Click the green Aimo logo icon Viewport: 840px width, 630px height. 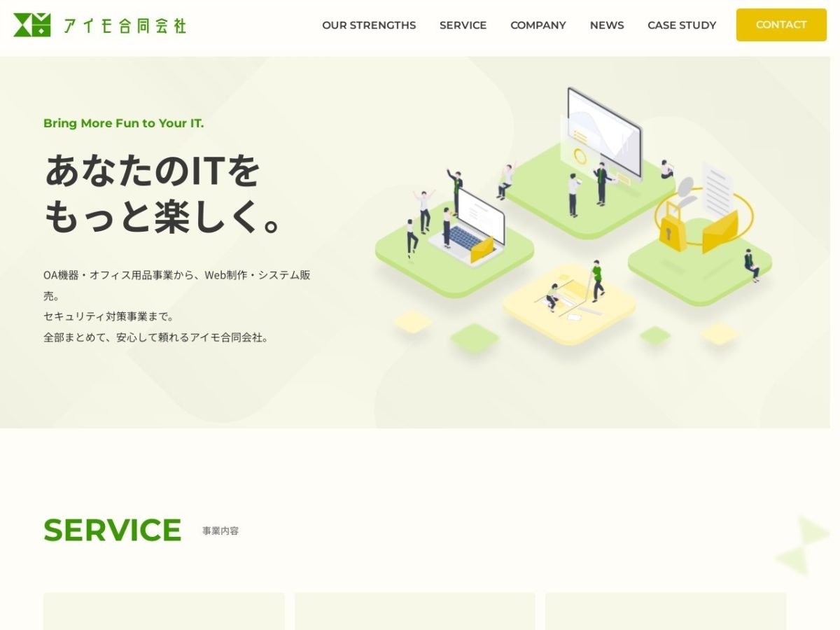[32, 25]
